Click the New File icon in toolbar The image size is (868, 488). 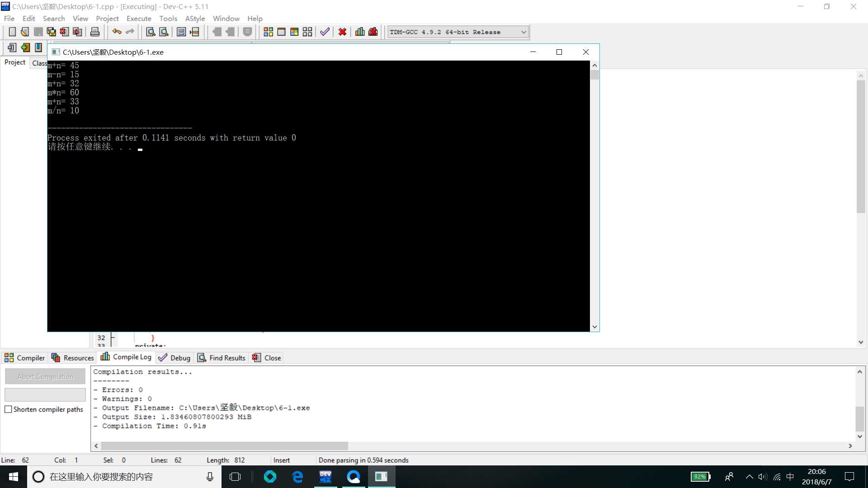(11, 32)
